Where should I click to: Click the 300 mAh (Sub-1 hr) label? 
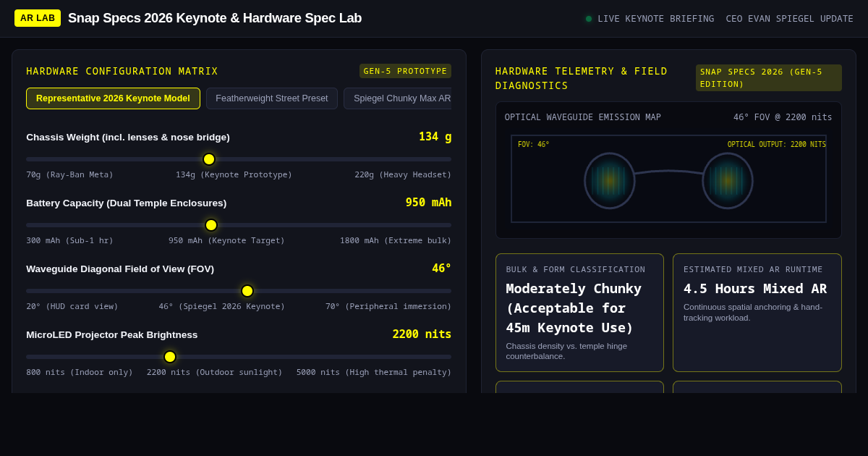(x=70, y=241)
